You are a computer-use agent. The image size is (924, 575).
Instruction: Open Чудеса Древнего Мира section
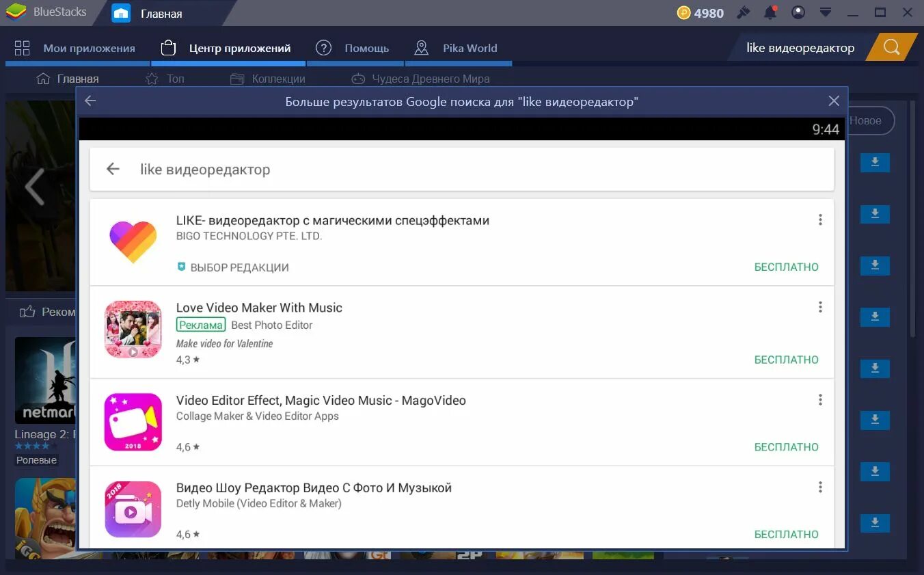click(x=420, y=79)
